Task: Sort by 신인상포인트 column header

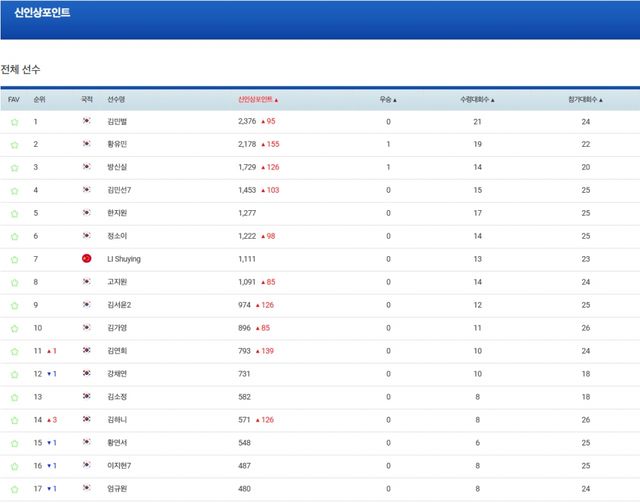Action: tap(258, 100)
